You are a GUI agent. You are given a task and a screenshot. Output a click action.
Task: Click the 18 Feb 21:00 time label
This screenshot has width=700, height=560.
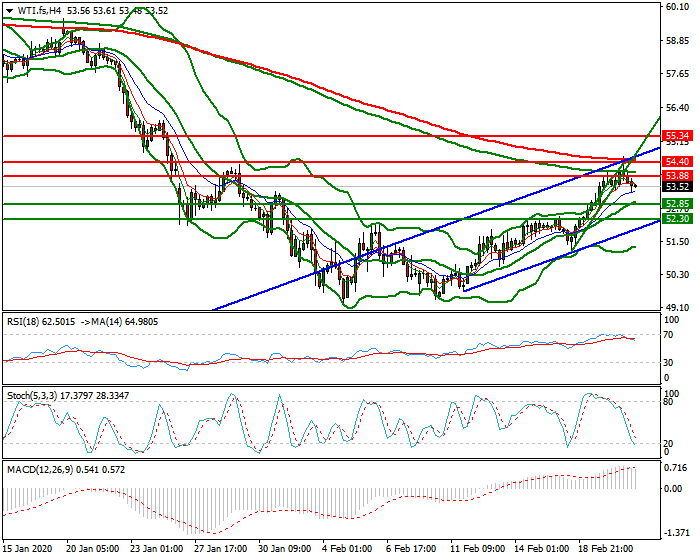(x=605, y=548)
